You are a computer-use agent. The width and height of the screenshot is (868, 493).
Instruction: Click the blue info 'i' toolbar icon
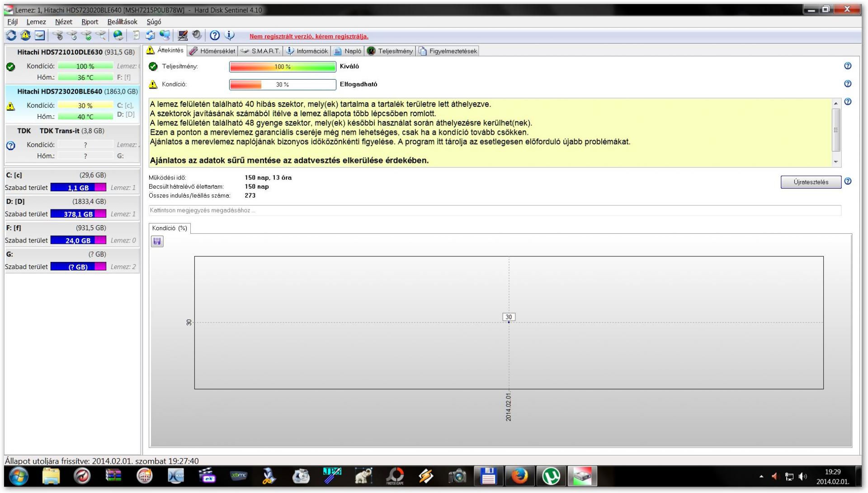click(x=229, y=35)
